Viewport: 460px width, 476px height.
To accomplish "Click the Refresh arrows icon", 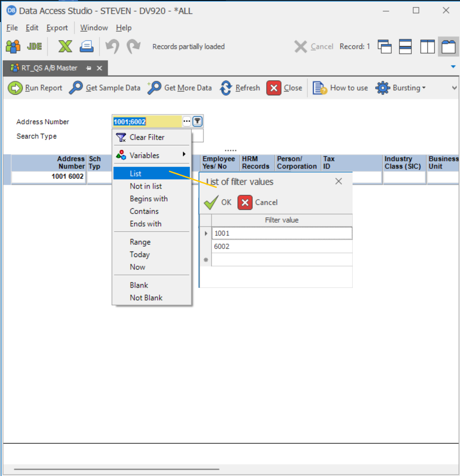I will [226, 88].
